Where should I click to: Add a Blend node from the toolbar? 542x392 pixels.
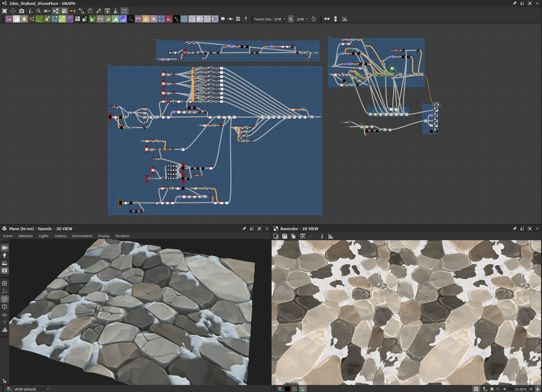16,19
